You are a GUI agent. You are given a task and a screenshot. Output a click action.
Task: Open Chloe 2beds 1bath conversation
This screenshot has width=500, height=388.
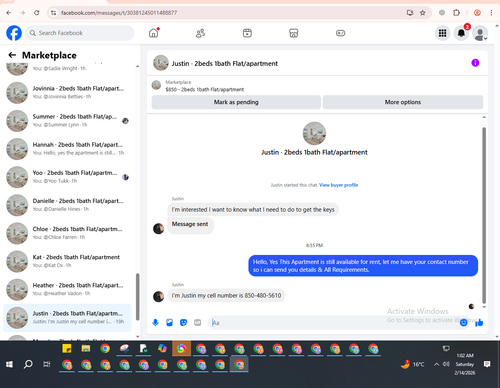pyautogui.click(x=68, y=233)
